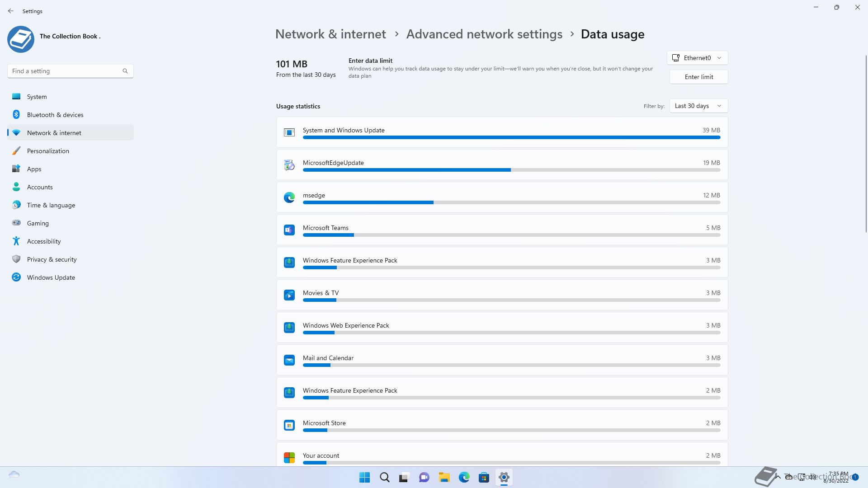Click the System and Windows Update row icon

point(289,132)
